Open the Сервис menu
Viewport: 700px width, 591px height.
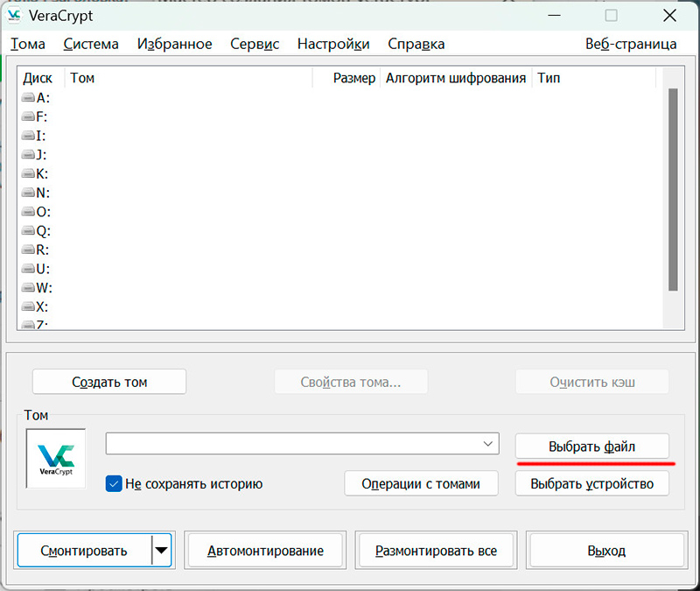tap(255, 44)
